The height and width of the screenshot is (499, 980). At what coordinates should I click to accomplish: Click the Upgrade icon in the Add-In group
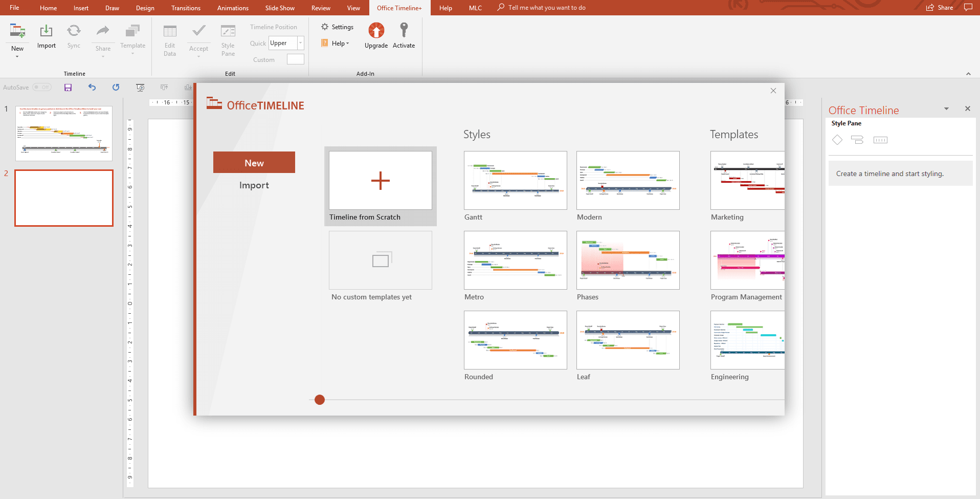point(376,32)
